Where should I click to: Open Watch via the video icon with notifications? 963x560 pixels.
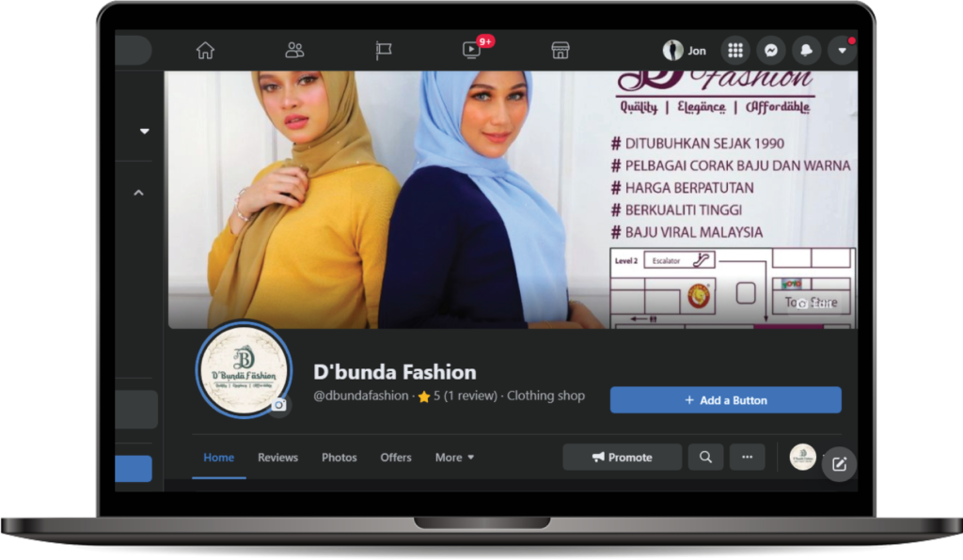pyautogui.click(x=469, y=50)
